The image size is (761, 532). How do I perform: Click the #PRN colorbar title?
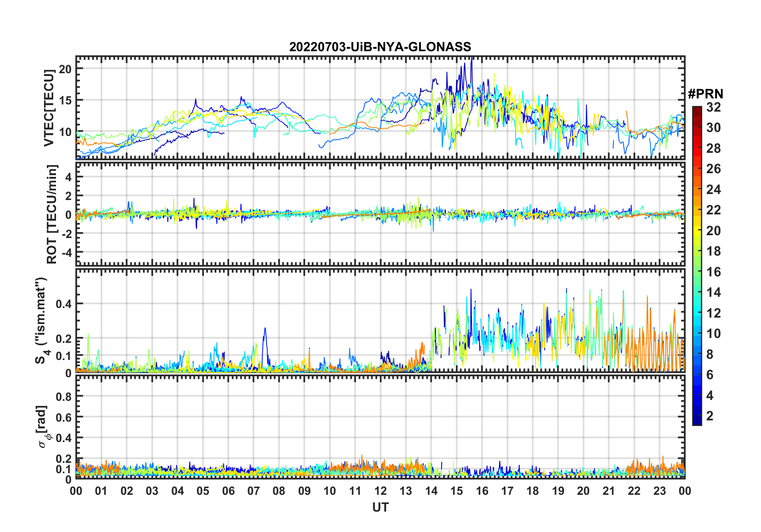(x=705, y=94)
